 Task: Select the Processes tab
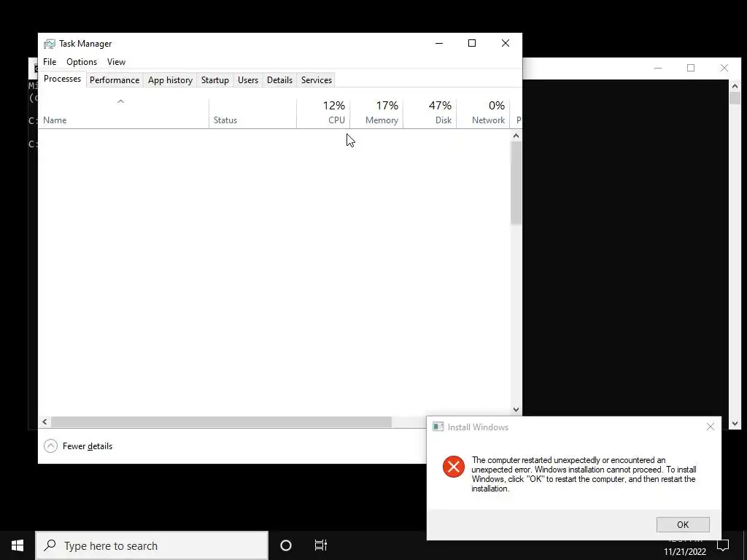63,79
